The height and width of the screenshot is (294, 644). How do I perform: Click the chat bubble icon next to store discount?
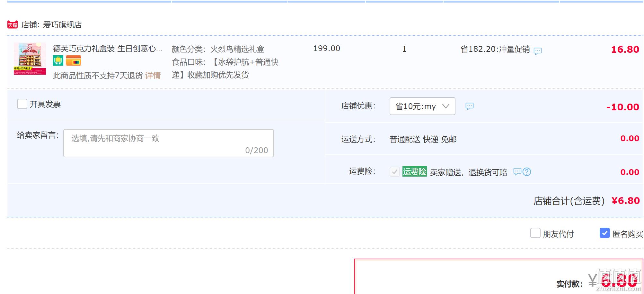pyautogui.click(x=470, y=106)
